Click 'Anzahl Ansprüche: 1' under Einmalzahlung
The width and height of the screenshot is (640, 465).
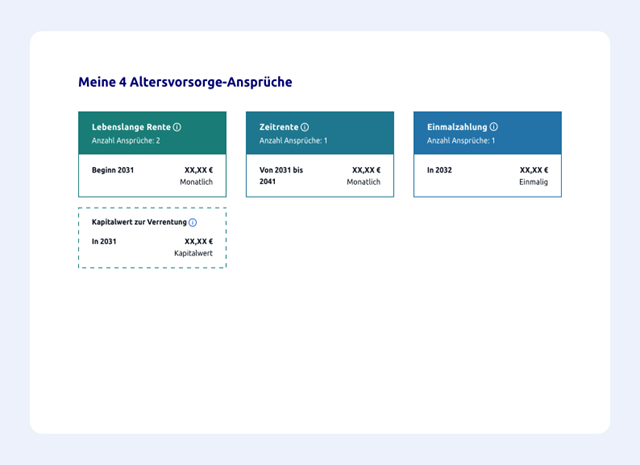[461, 141]
